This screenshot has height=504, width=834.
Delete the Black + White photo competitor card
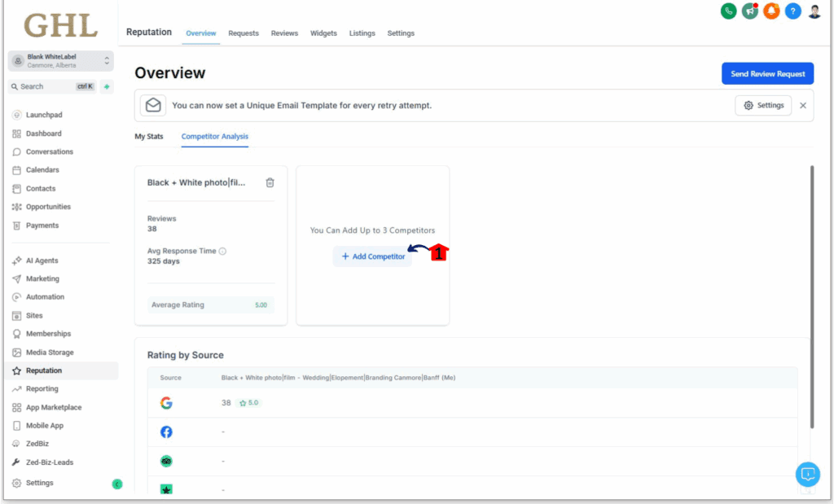click(x=270, y=182)
